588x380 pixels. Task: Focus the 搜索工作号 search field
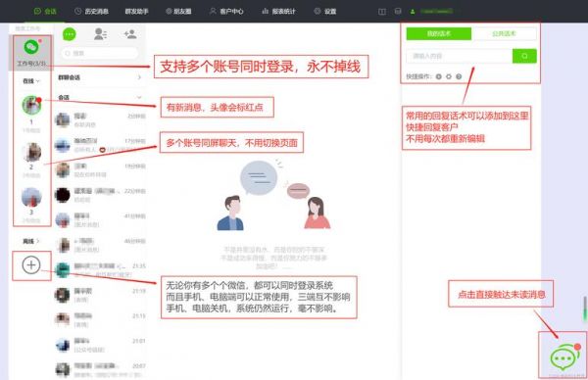(x=27, y=28)
